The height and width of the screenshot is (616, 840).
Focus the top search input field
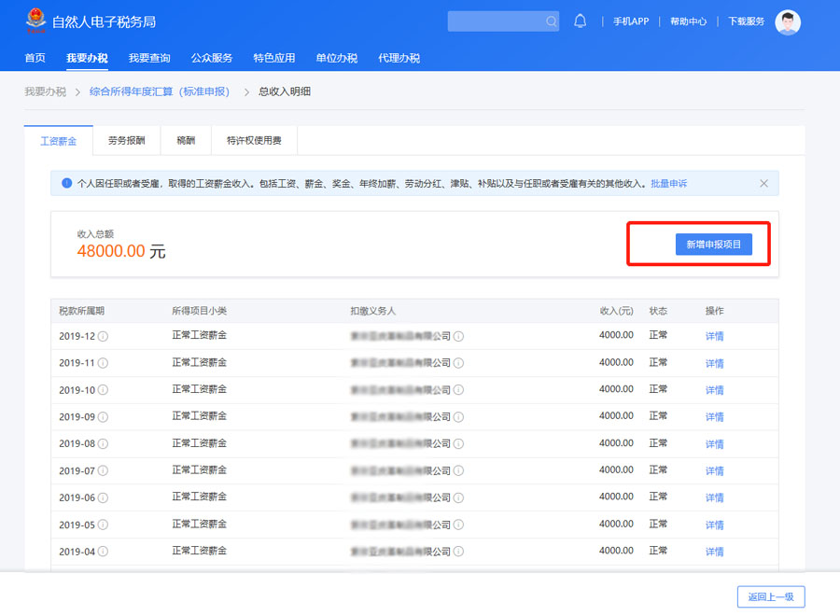[x=495, y=21]
